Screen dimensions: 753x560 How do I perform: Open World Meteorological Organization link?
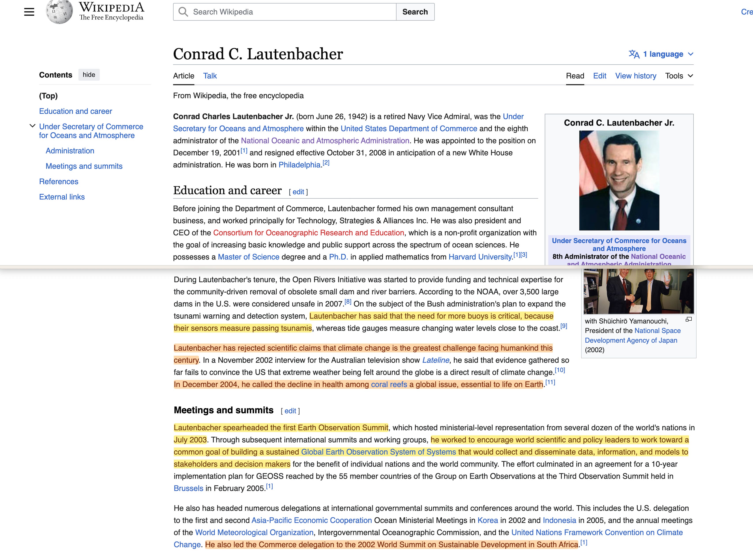click(x=255, y=533)
